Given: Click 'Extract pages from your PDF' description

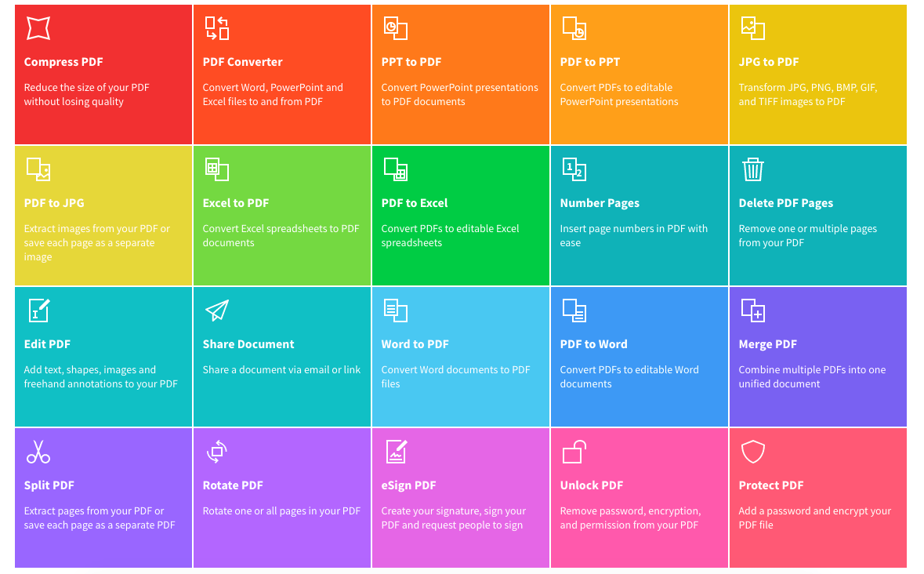Looking at the screenshot, I should 100,518.
